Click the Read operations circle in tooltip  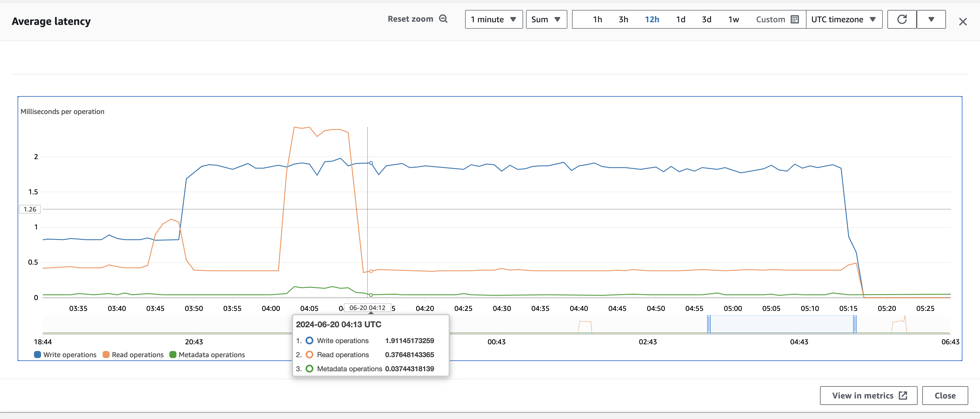(309, 355)
